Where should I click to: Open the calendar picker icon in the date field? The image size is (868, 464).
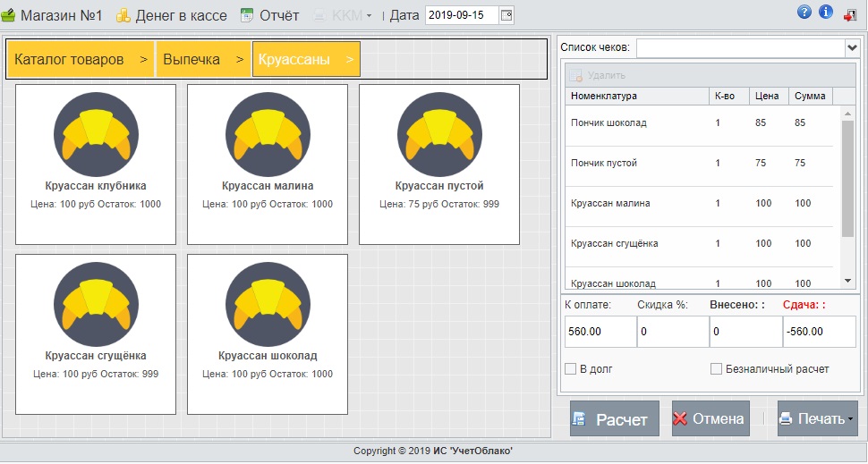[506, 15]
